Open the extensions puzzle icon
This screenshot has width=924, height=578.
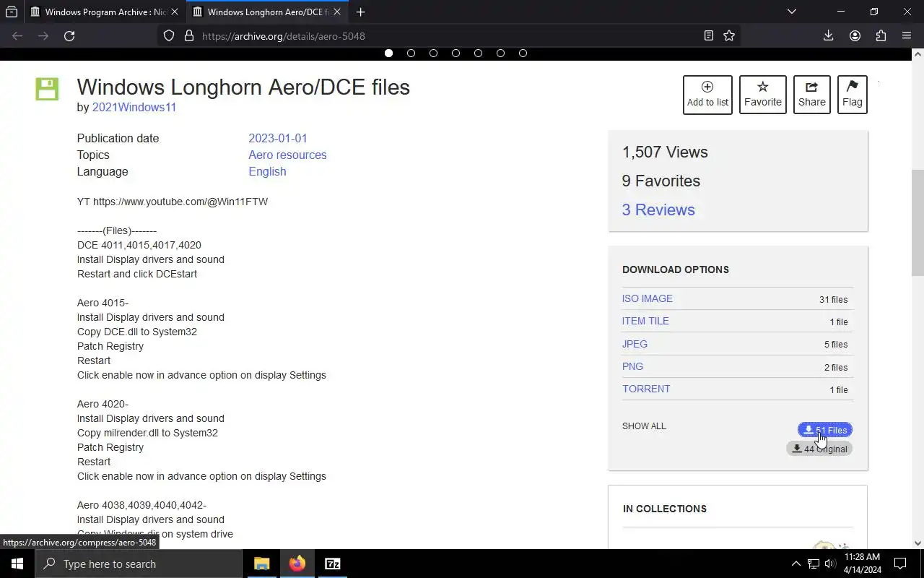881,35
